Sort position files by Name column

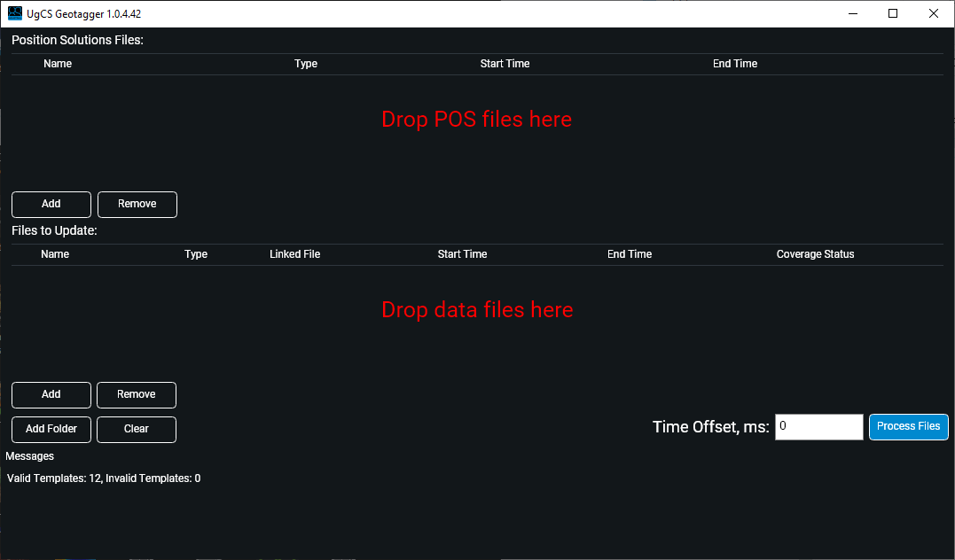click(58, 64)
